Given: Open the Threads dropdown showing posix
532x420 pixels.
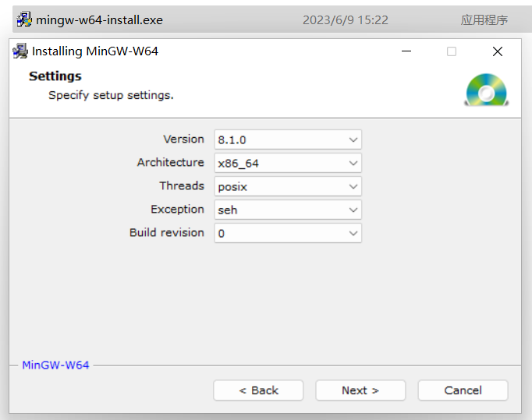Looking at the screenshot, I should click(288, 186).
